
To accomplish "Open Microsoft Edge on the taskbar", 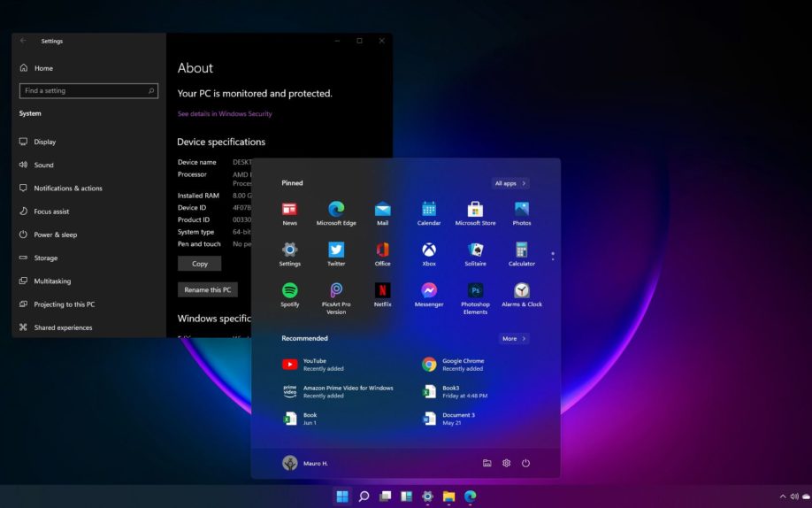I will (470, 496).
